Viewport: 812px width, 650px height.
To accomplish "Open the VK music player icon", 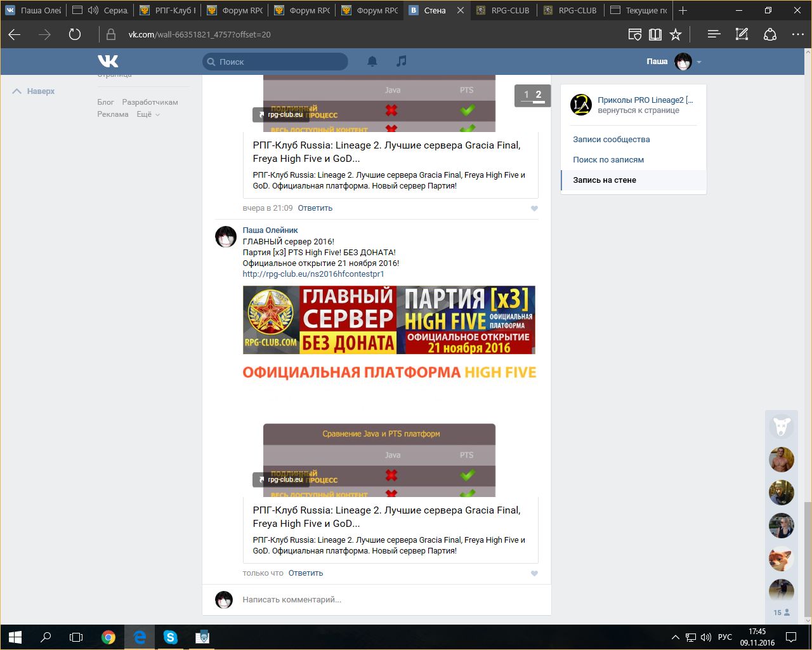I will 401,61.
